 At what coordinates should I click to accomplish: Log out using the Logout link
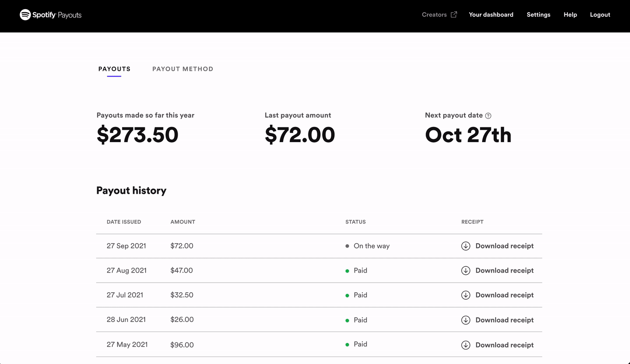coord(600,15)
